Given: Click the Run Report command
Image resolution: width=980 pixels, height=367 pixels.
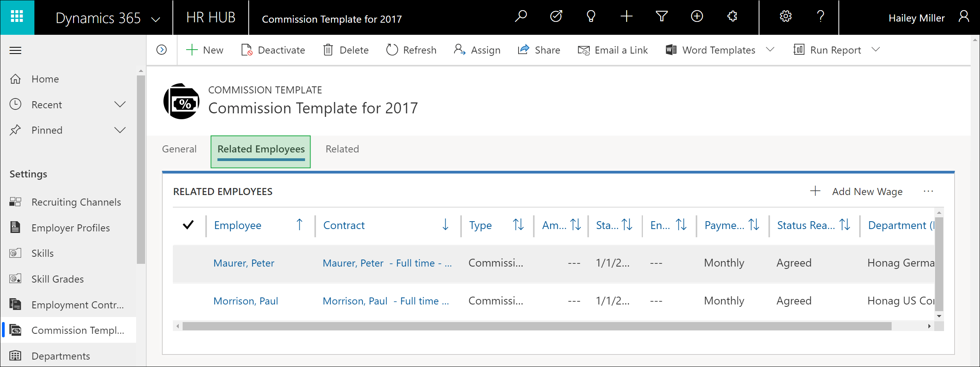Looking at the screenshot, I should (827, 50).
